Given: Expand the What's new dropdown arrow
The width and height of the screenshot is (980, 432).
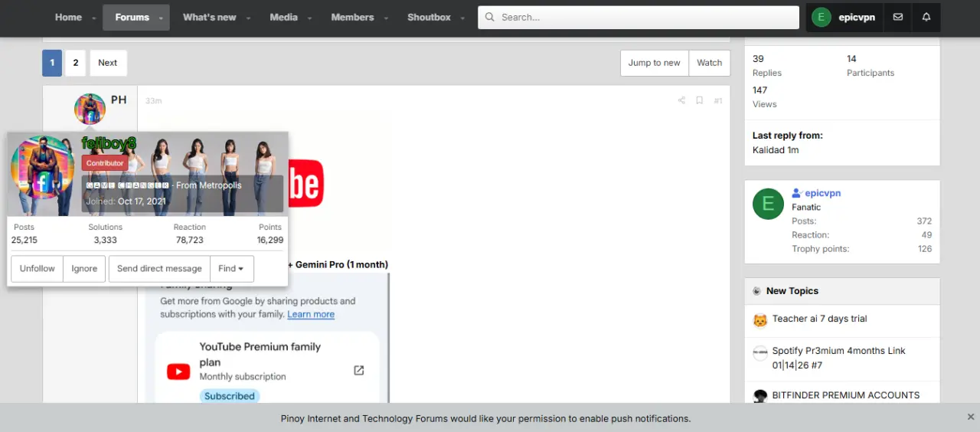Looking at the screenshot, I should coord(248,18).
